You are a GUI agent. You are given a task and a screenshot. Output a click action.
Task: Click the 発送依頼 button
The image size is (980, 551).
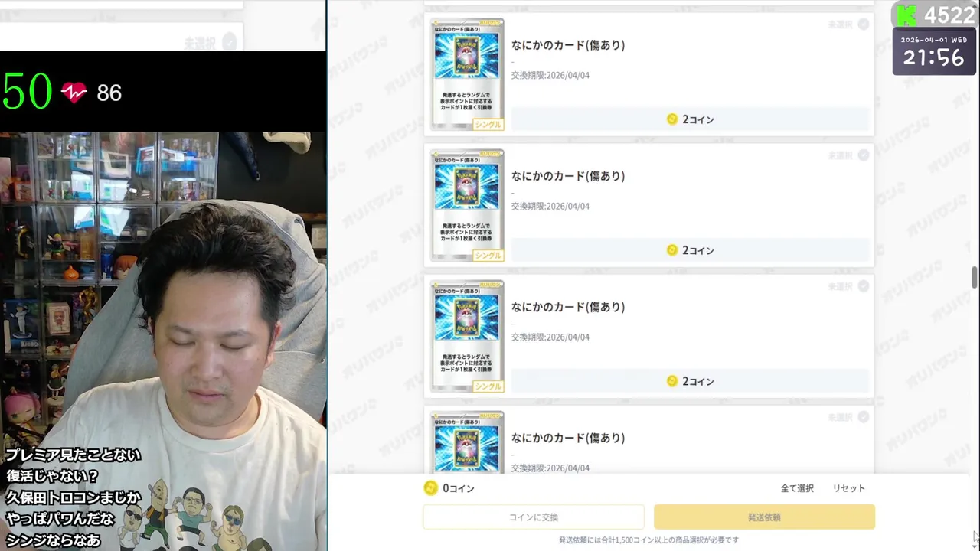(764, 517)
